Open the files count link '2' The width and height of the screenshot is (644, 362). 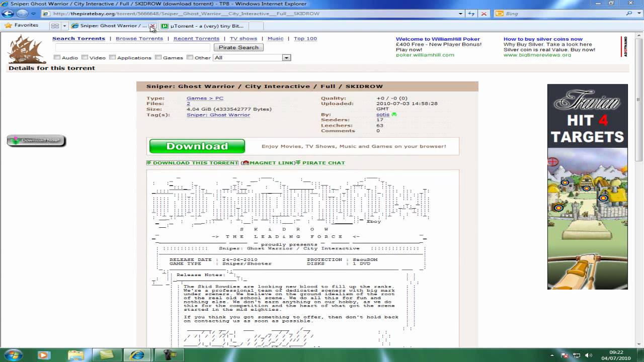(188, 104)
